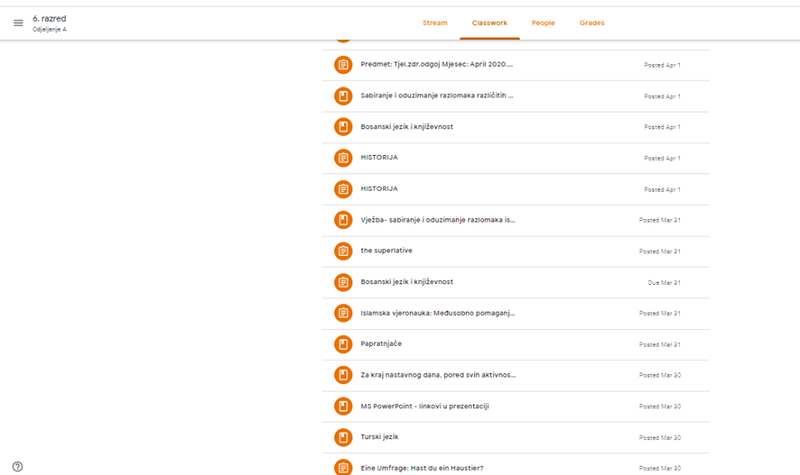Image resolution: width=800 pixels, height=475 pixels.
Task: Click the icon beside 'the superlative'
Action: (343, 250)
